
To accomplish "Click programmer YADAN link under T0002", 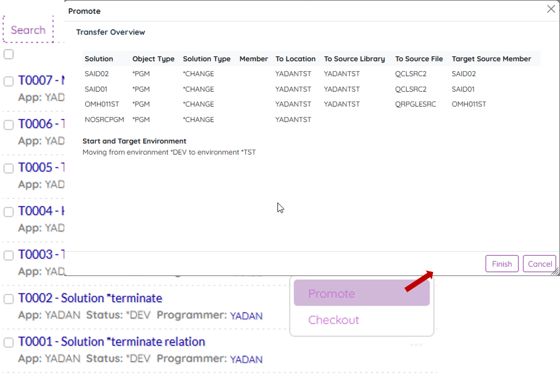I will tap(246, 316).
